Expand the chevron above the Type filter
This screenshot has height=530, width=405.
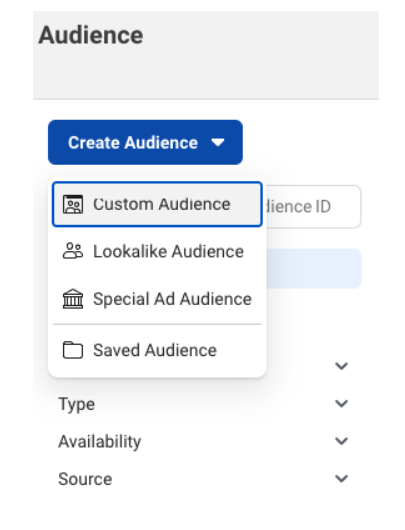tap(341, 366)
